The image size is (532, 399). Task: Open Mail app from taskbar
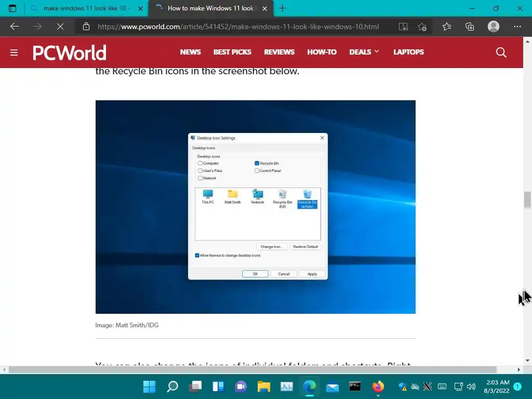pyautogui.click(x=332, y=387)
